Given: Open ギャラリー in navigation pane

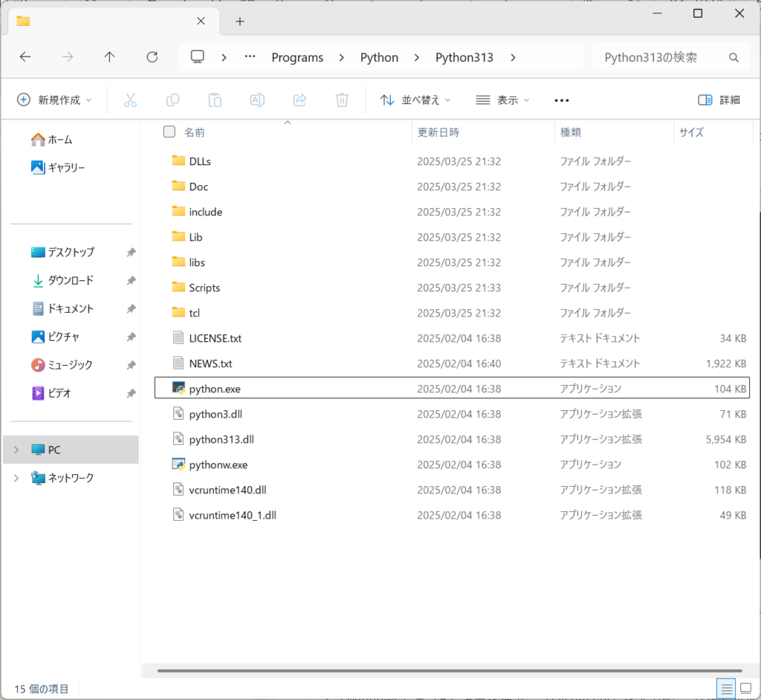Looking at the screenshot, I should point(58,168).
